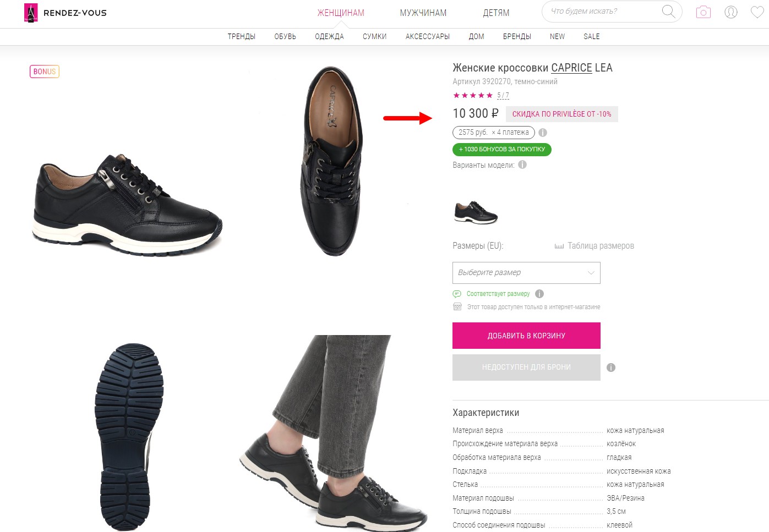The height and width of the screenshot is (532, 769).
Task: Open the SALE menu item
Action: (592, 37)
